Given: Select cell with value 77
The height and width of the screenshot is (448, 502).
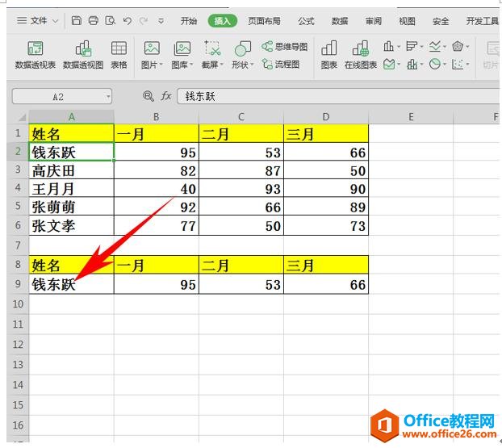Looking at the screenshot, I should point(157,225).
